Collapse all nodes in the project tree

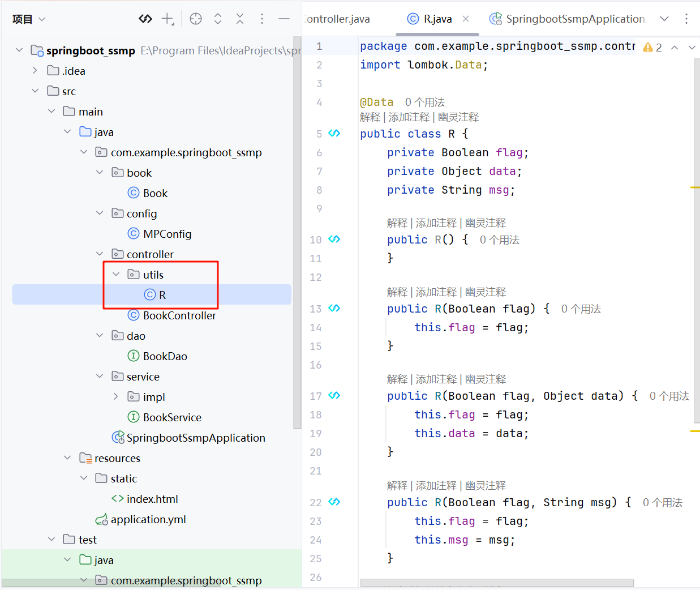(x=240, y=19)
